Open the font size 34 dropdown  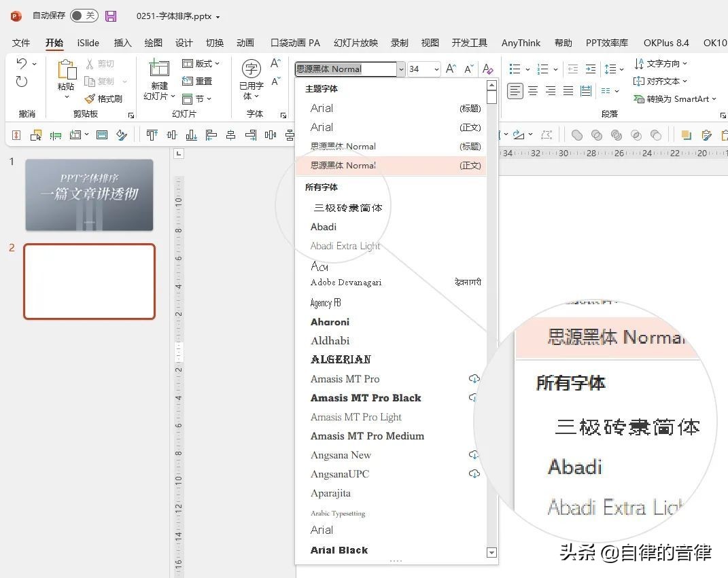pos(436,69)
